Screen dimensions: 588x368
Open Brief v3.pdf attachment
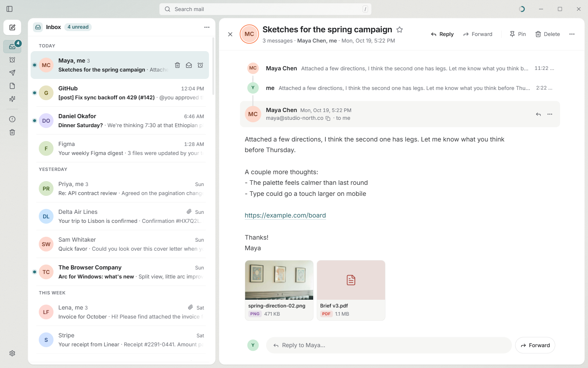(x=351, y=290)
